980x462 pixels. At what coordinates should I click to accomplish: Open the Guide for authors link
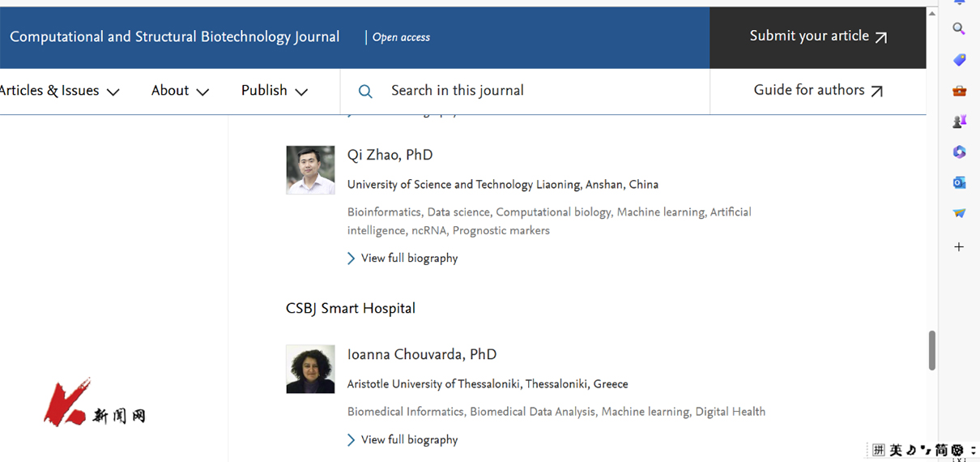(x=817, y=91)
